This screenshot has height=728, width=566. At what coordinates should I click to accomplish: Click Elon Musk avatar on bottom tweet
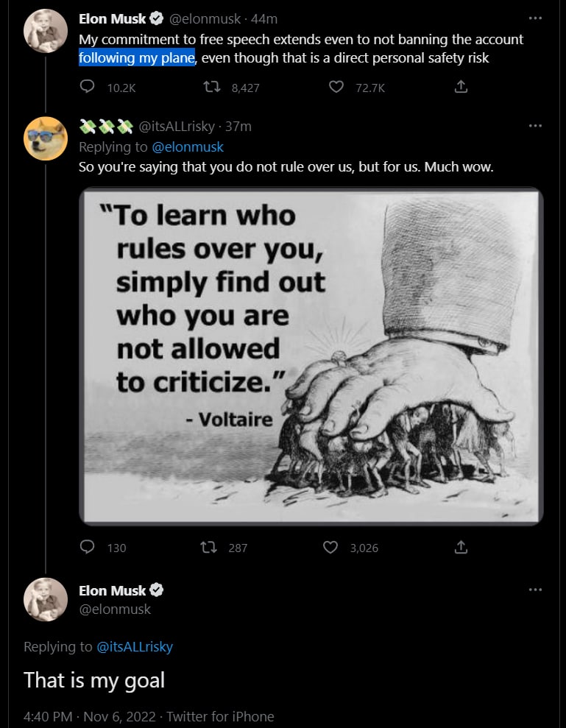46,600
